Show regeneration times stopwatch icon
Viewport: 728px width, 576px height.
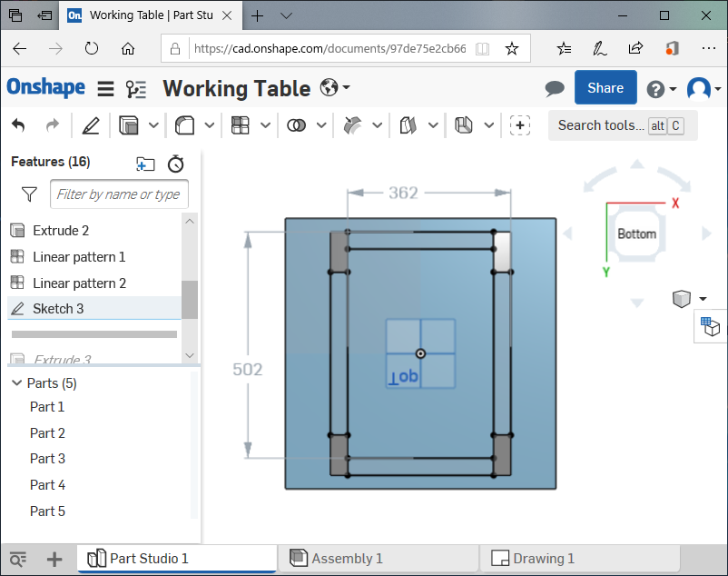(x=176, y=164)
